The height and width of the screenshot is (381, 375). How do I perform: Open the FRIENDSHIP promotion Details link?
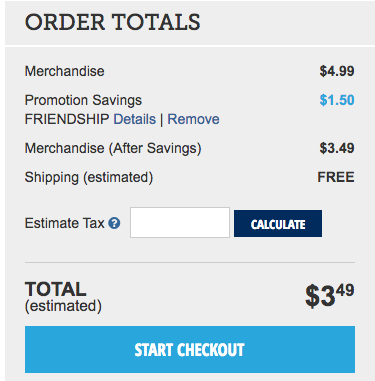(x=135, y=119)
